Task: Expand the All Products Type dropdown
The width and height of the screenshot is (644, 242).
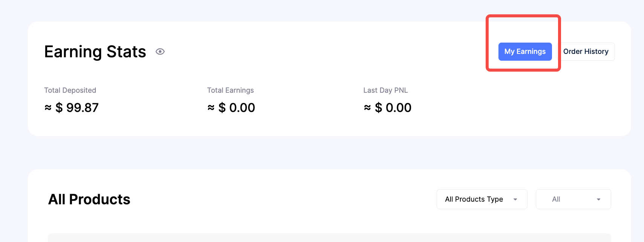Action: [x=474, y=199]
